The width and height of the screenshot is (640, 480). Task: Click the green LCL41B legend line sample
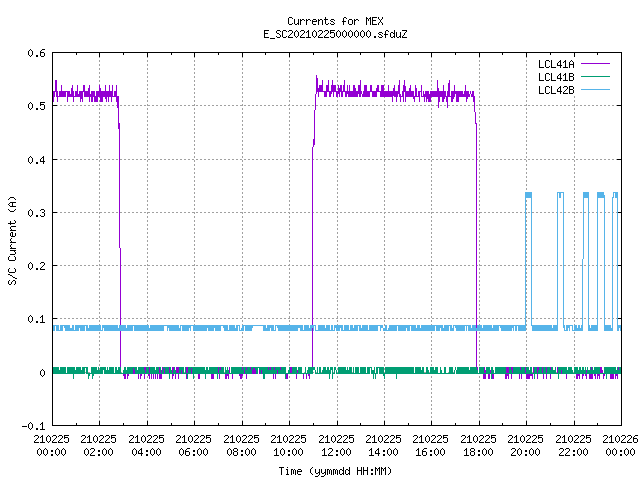(x=596, y=77)
